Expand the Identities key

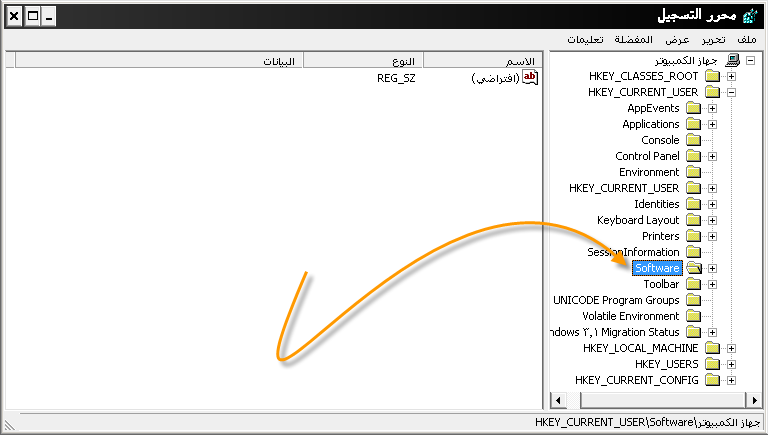click(713, 204)
